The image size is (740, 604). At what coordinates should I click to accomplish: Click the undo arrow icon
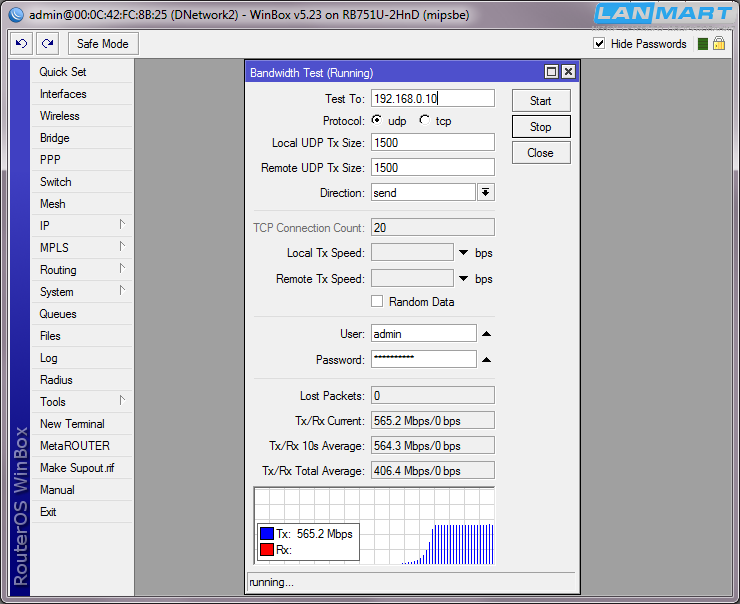pyautogui.click(x=21, y=44)
